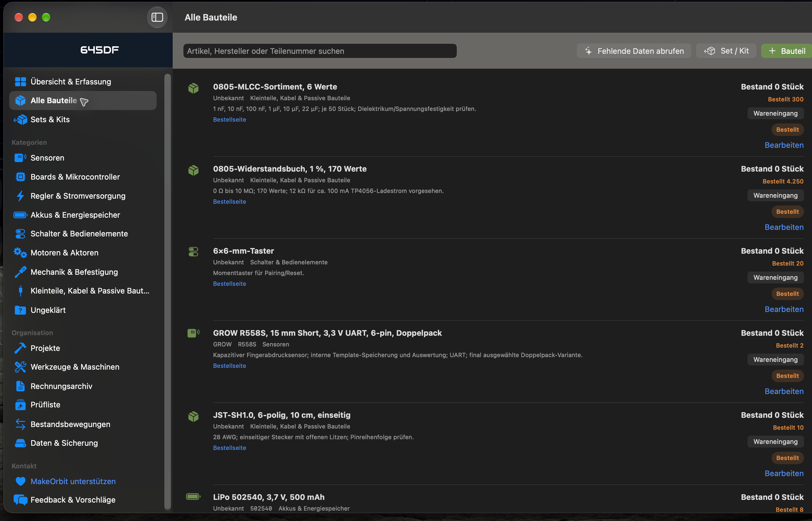Click Bearbeiten for JST-SH1.0 item
Image resolution: width=812 pixels, height=521 pixels.
pos(784,473)
